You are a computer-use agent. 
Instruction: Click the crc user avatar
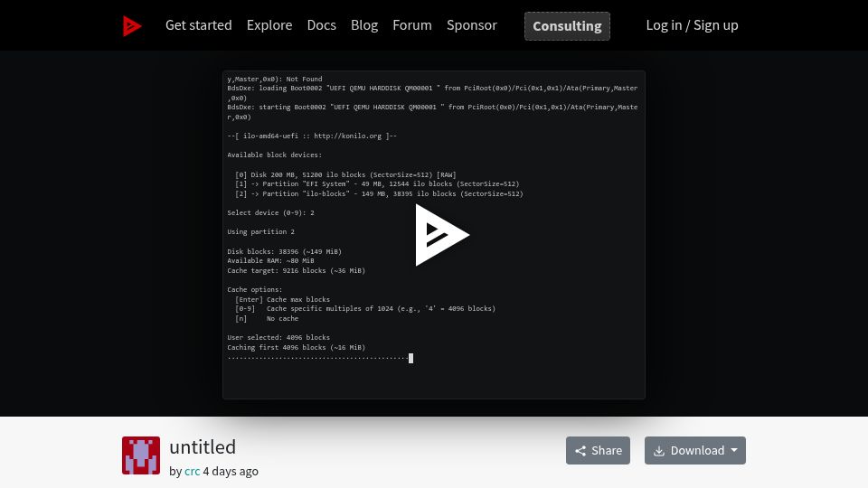(x=141, y=455)
